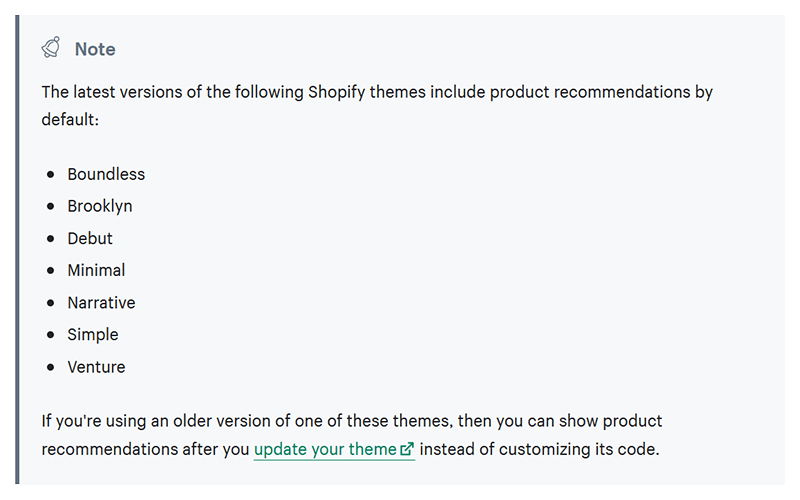This screenshot has width=800, height=500.
Task: Click the bullet point before Narrative
Action: coord(51,302)
